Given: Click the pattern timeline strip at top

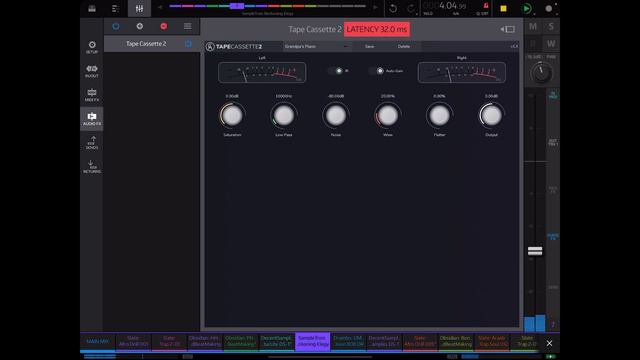Looking at the screenshot, I should click(x=267, y=6).
